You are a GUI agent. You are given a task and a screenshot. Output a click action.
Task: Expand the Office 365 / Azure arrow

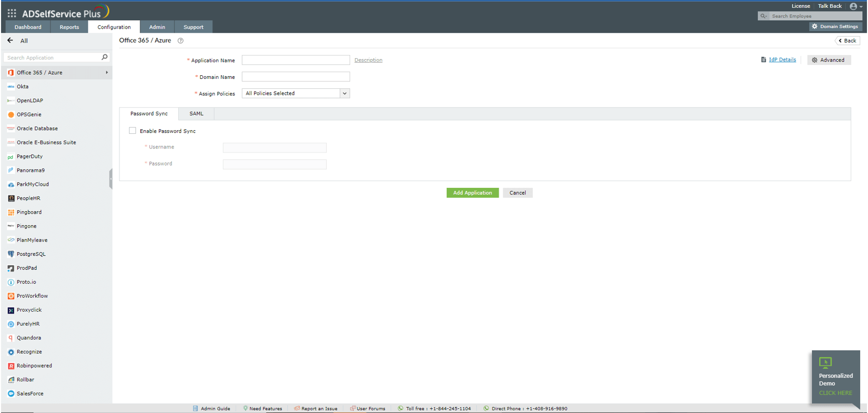(x=107, y=73)
